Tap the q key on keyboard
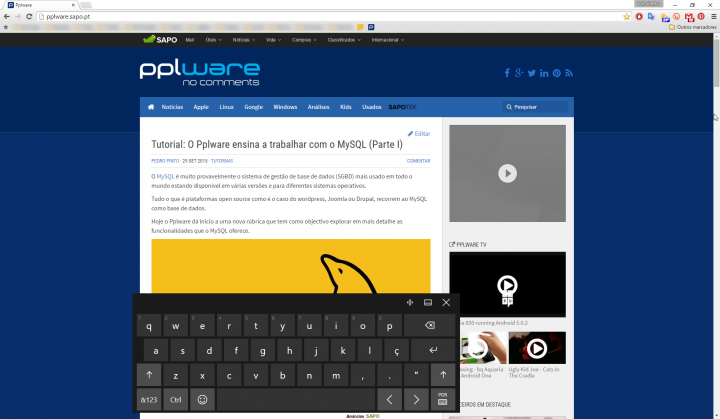 (x=149, y=325)
